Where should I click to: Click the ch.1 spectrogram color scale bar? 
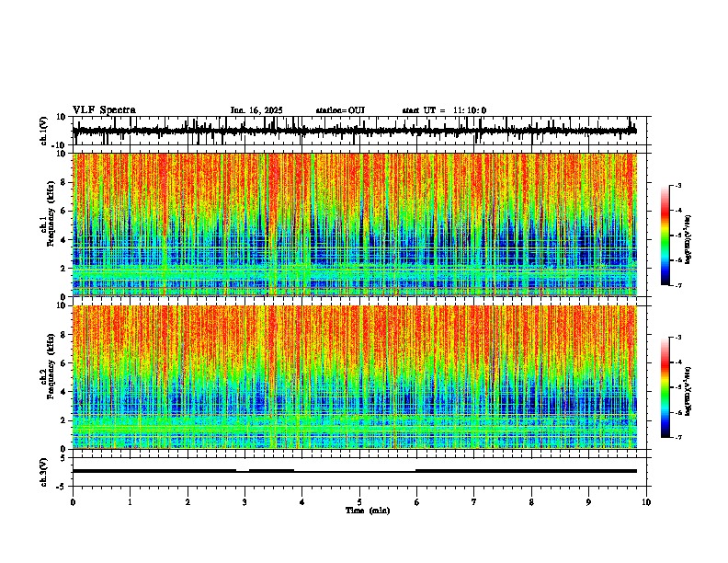(x=665, y=236)
